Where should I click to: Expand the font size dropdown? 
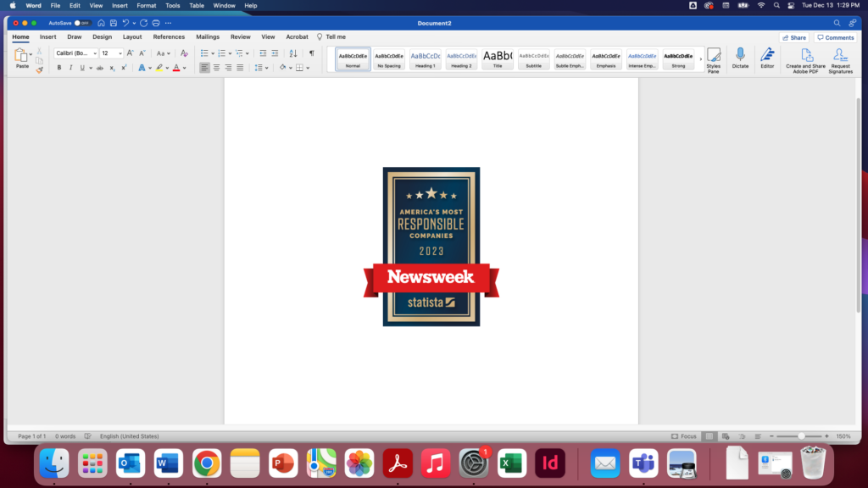coord(119,53)
